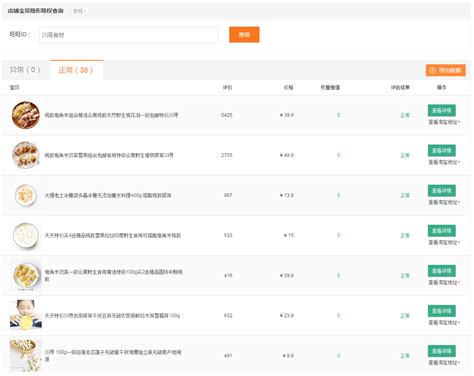Click the review count 2755
The image size is (474, 376).
(x=227, y=155)
